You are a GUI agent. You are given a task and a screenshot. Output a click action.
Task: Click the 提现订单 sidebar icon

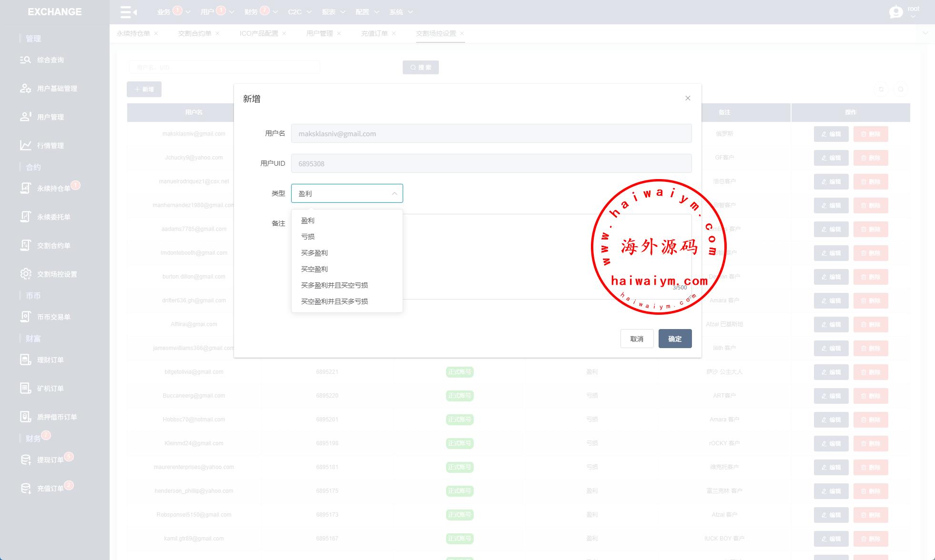(25, 460)
